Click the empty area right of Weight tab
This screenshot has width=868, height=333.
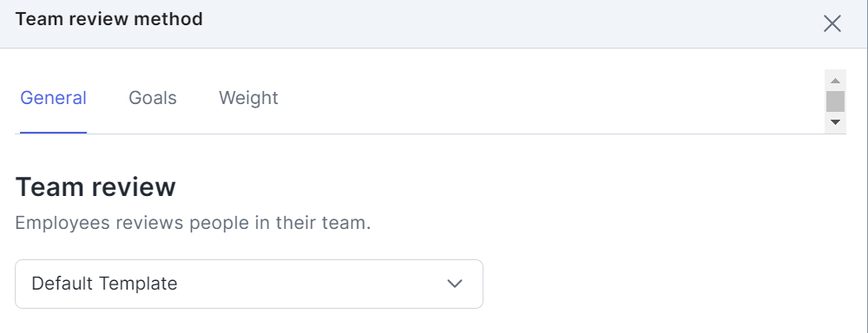(x=551, y=98)
